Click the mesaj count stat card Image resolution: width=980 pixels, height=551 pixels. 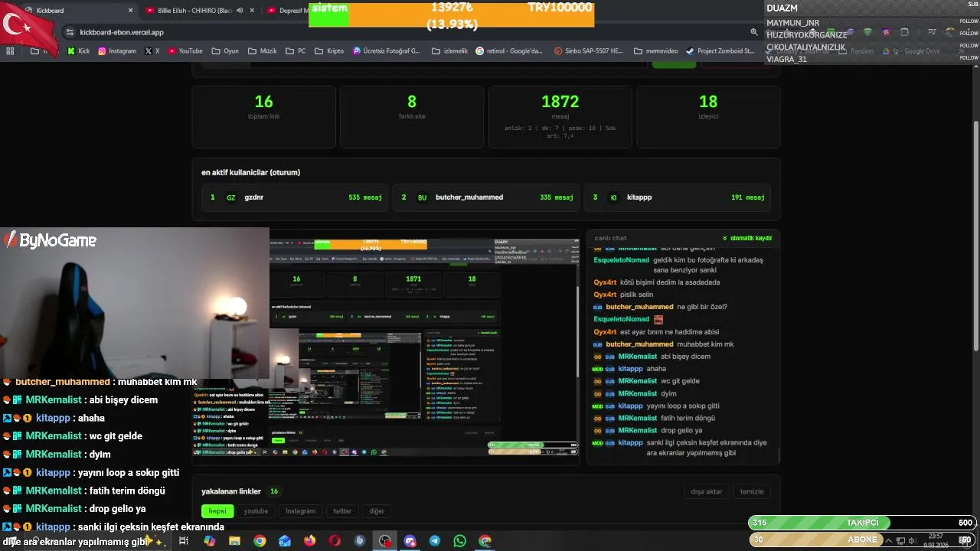point(560,116)
